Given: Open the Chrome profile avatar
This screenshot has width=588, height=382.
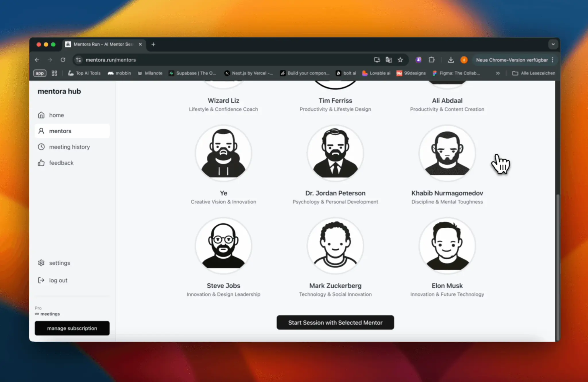Looking at the screenshot, I should point(464,60).
